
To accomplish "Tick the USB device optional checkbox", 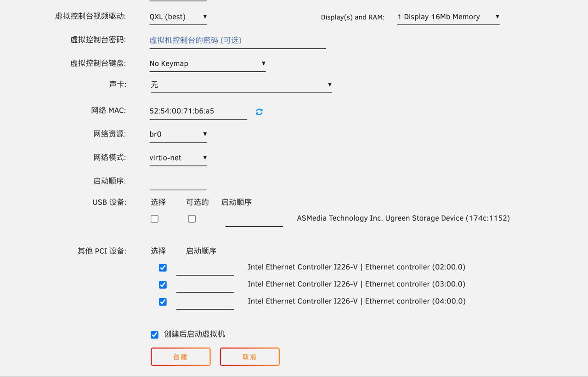I will pos(192,219).
